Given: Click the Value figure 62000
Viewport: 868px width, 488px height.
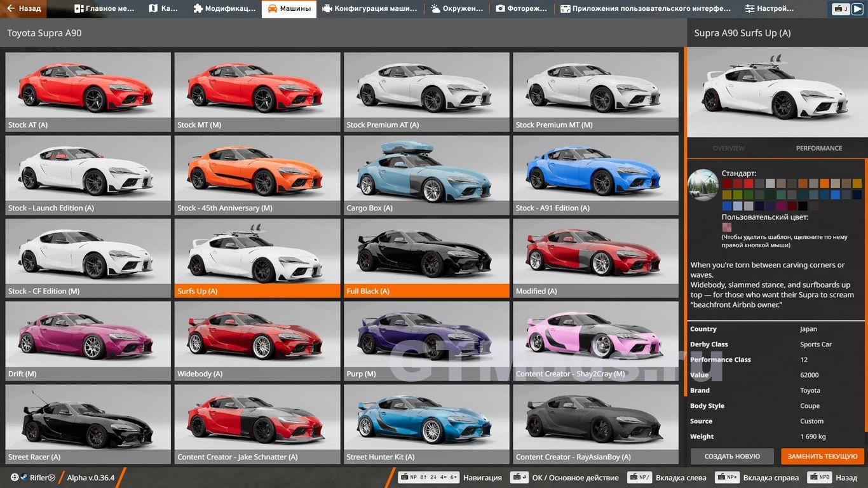Looking at the screenshot, I should point(810,375).
